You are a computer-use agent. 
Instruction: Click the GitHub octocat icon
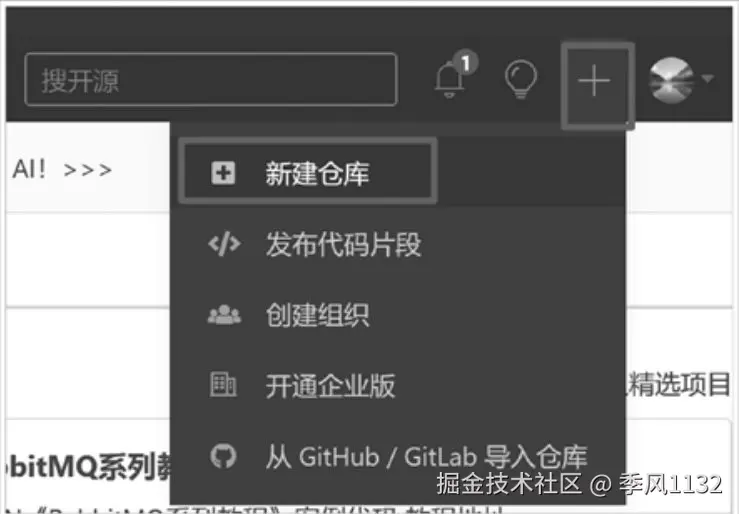(x=223, y=456)
